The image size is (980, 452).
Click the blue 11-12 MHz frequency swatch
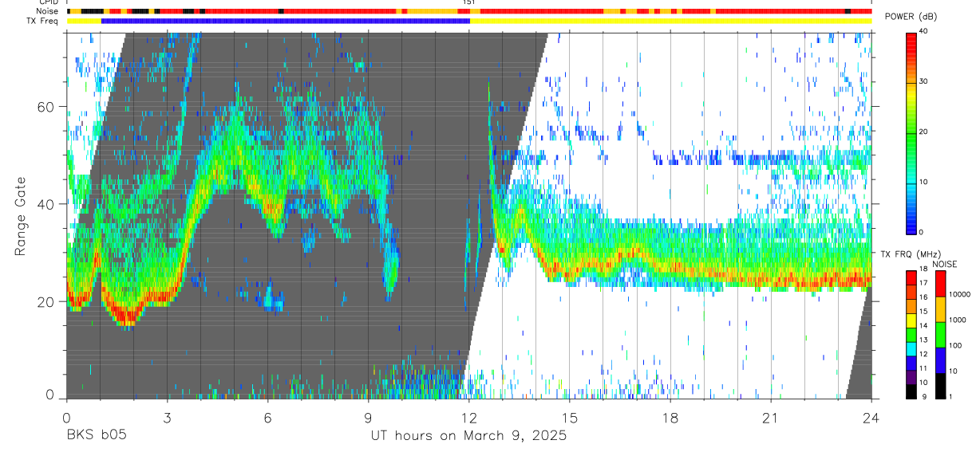911,363
